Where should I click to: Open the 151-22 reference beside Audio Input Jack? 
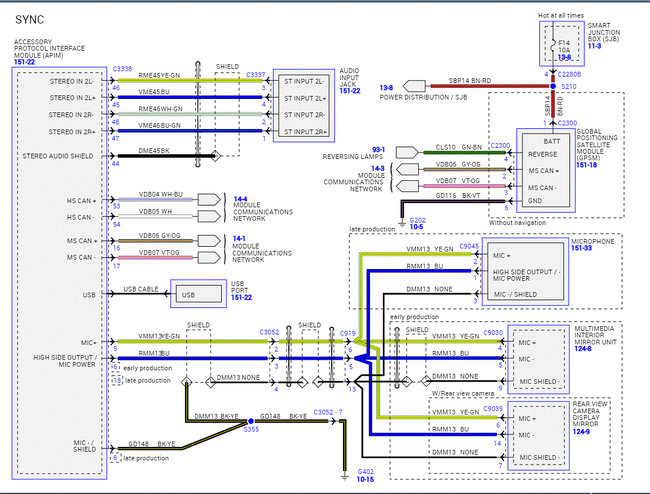point(350,91)
